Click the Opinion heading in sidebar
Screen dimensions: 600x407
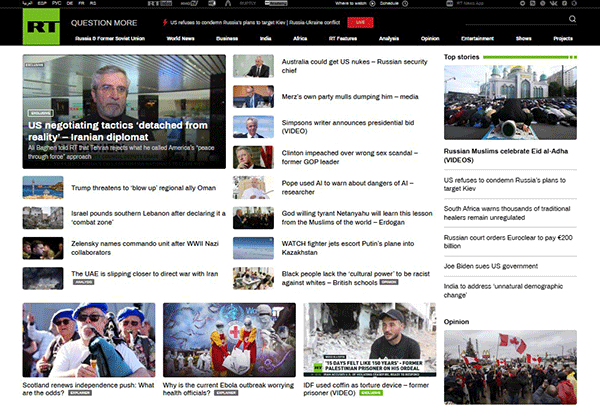pos(456,321)
